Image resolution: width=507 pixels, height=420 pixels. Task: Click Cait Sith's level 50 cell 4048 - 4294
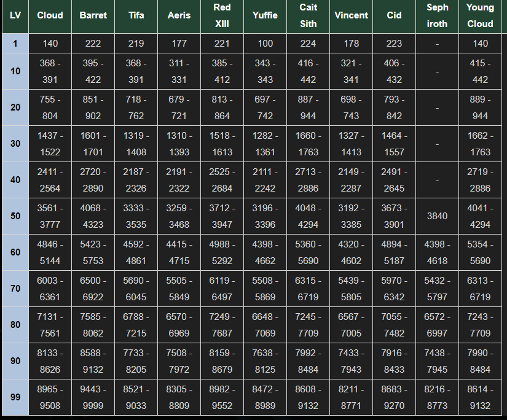click(308, 216)
